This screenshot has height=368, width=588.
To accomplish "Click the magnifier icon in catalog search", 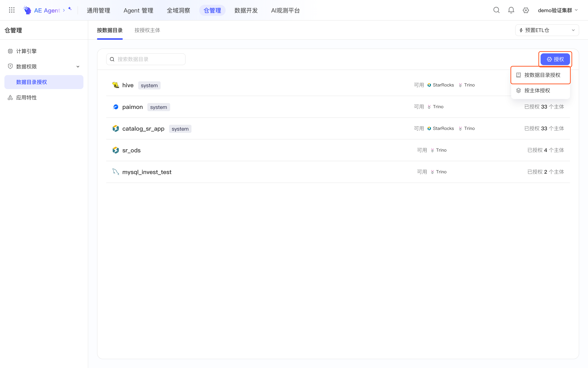I will coord(112,59).
